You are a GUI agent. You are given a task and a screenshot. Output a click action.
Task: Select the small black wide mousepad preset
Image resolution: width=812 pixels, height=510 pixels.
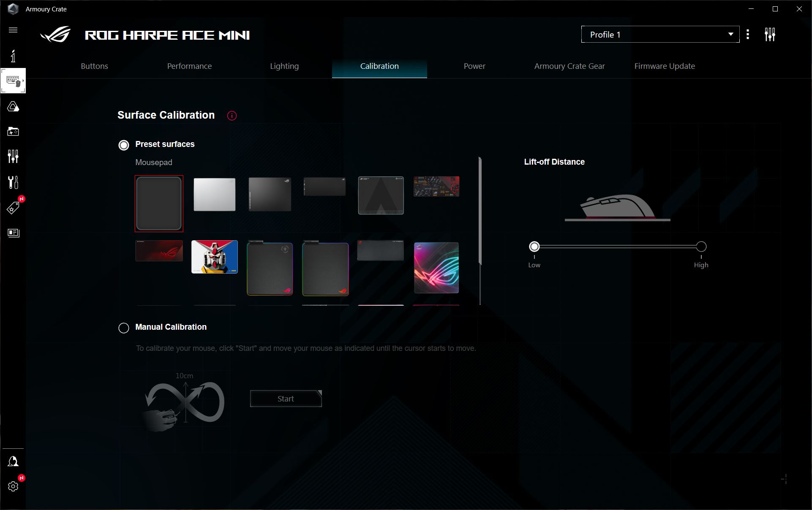click(x=324, y=187)
